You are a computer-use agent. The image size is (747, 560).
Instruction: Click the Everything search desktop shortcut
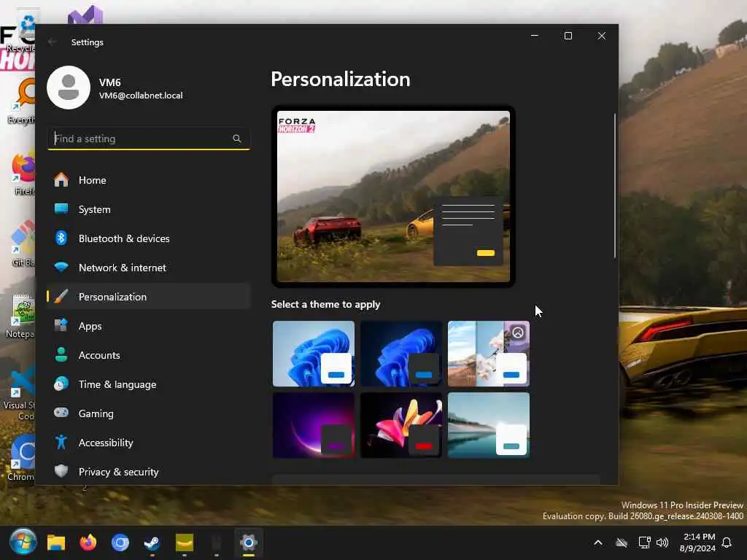[x=21, y=101]
